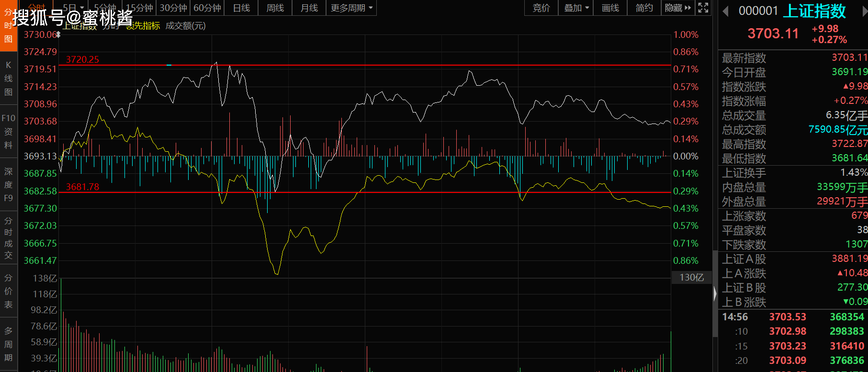The image size is (868, 372).
Task: Switch to the 多周期 layout
Action: [x=8, y=344]
